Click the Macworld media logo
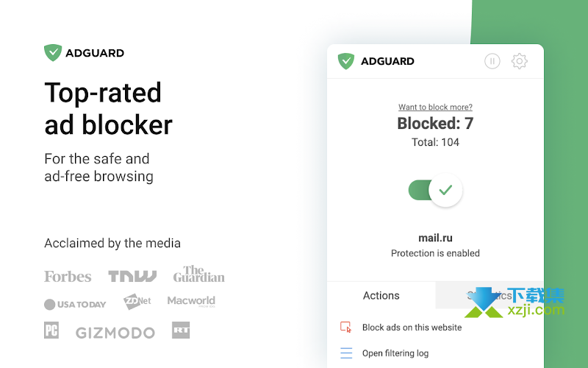 pos(191,301)
